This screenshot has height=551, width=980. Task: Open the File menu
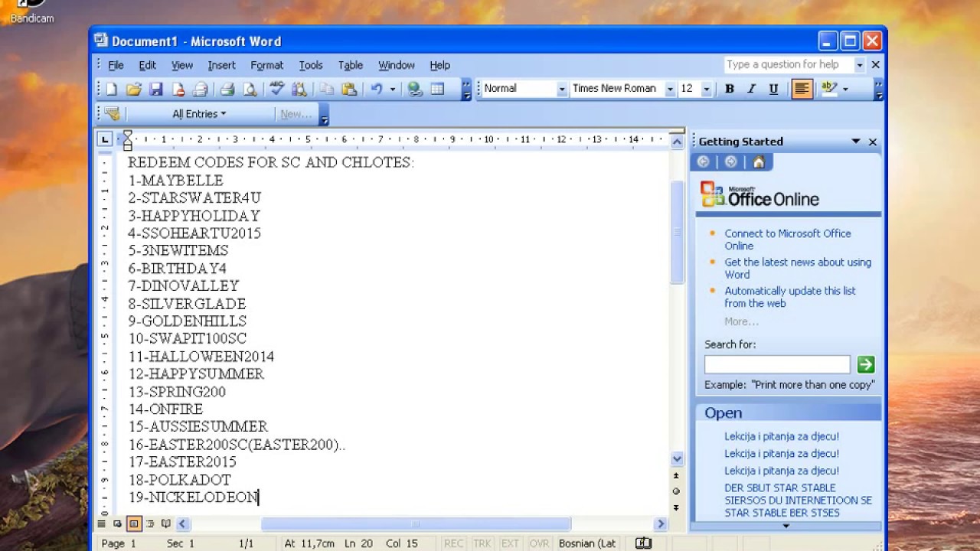[x=116, y=65]
